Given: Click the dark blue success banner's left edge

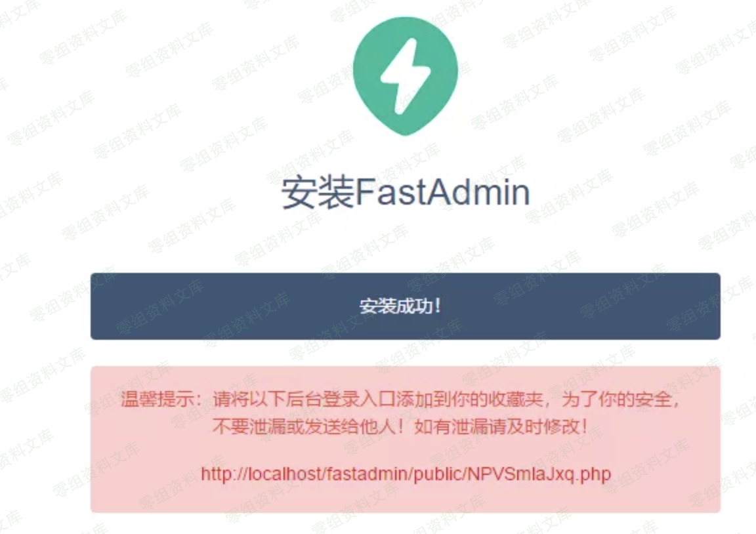Looking at the screenshot, I should pos(94,306).
